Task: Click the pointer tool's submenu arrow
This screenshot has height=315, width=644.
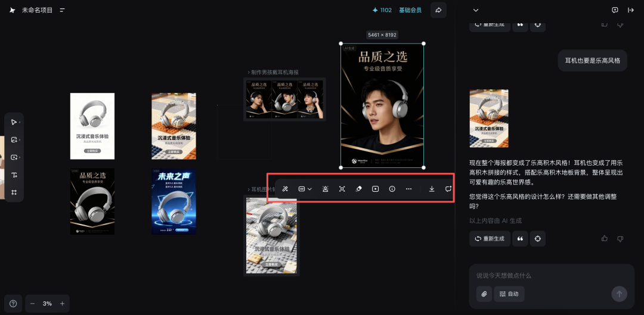Action: point(20,122)
